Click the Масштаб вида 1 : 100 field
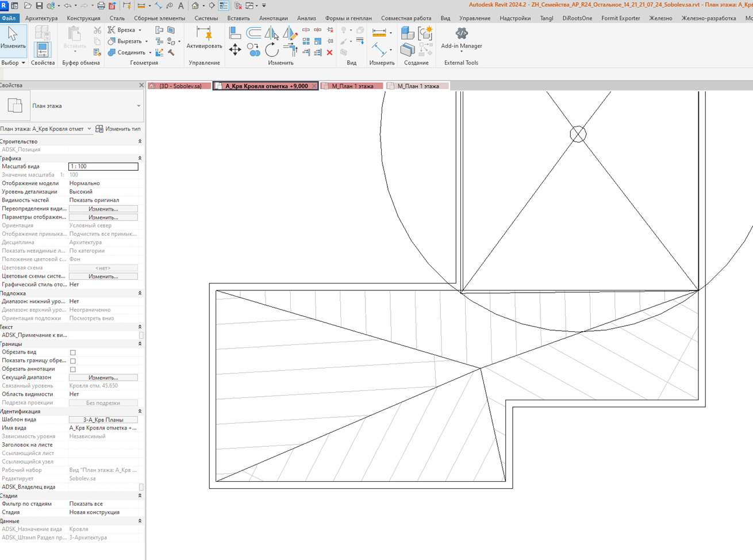Screen dimensions: 753x560 (x=103, y=167)
